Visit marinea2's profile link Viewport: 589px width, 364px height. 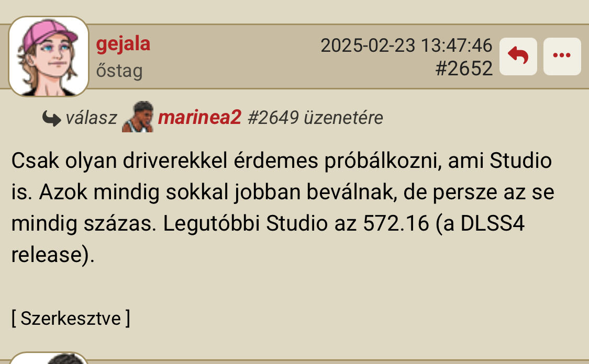199,118
